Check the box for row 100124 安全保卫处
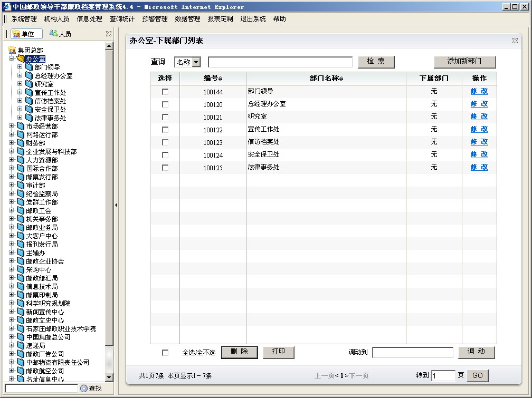Screen dimensions: 532x398 [165, 155]
